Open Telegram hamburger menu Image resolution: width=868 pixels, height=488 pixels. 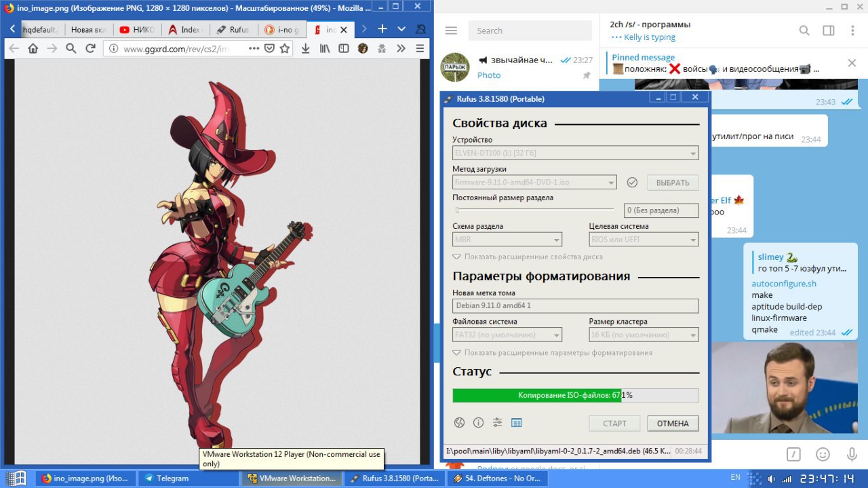click(451, 31)
